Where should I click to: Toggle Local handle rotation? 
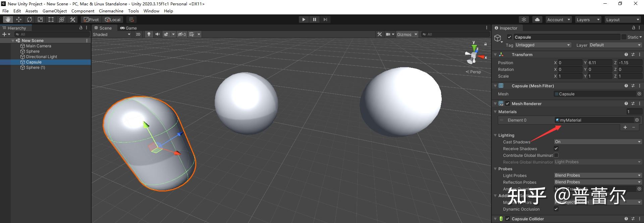[113, 19]
